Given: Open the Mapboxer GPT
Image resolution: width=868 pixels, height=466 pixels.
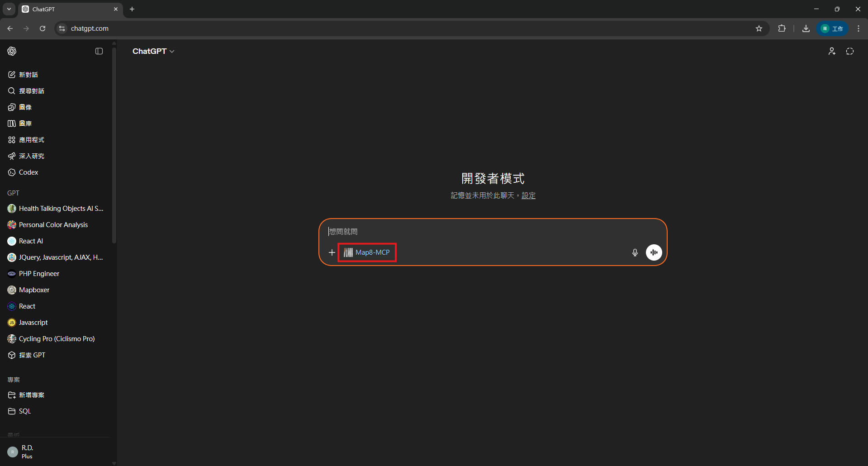Looking at the screenshot, I should [x=56, y=290].
